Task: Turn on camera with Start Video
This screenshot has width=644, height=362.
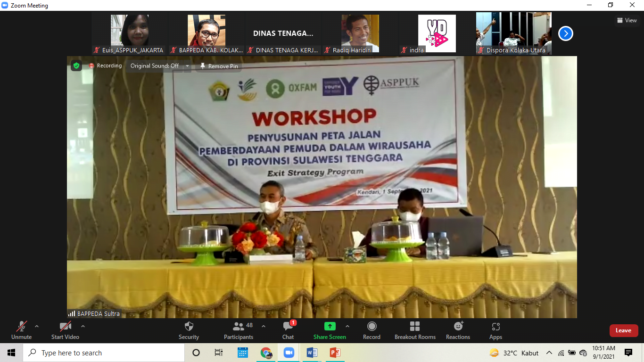Action: pyautogui.click(x=65, y=330)
